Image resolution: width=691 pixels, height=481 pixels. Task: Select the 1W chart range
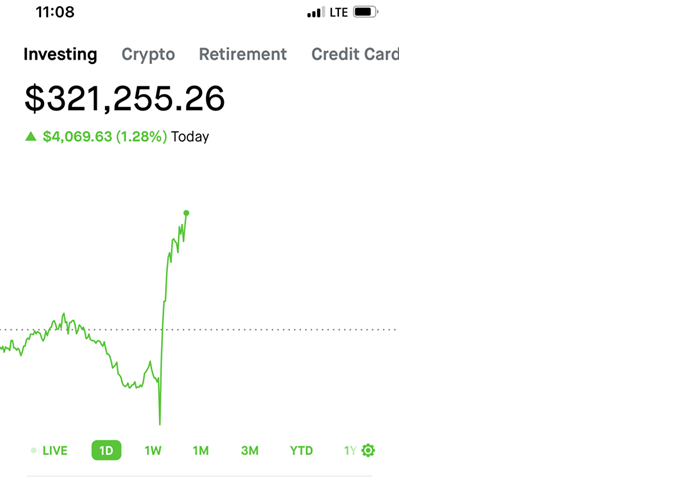[x=153, y=451]
